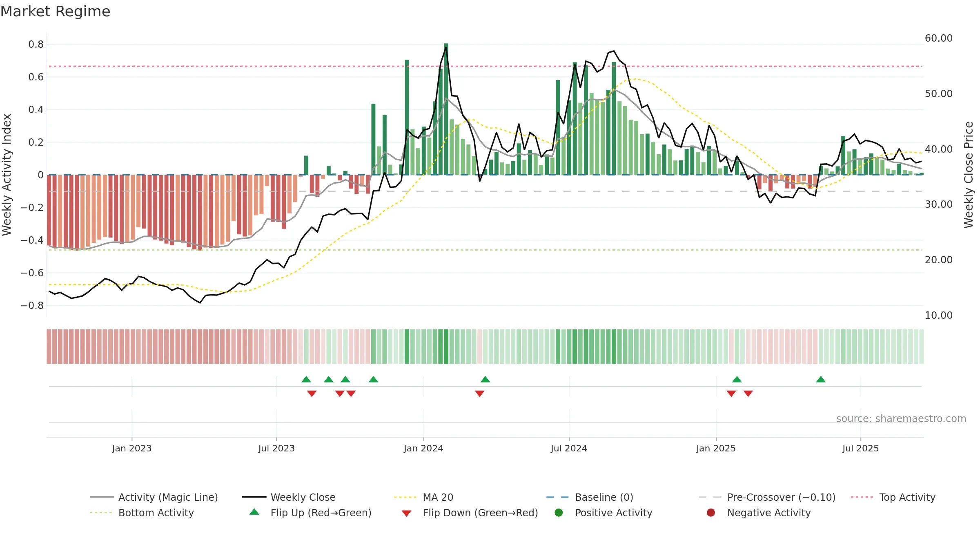The image size is (980, 551).
Task: Click the first flip-up marker after Jul 2023
Action: 306,379
